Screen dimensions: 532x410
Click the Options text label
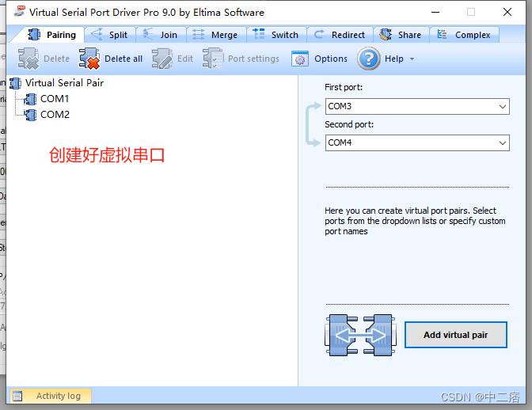(x=331, y=59)
